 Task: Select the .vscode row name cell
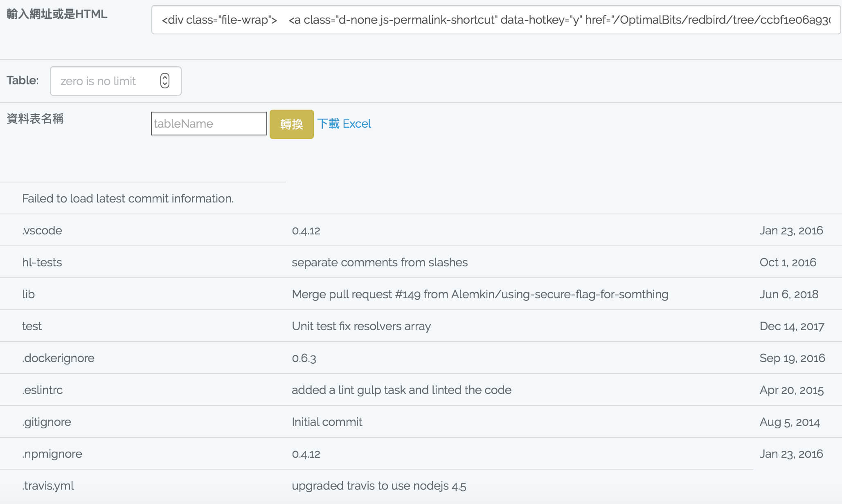(42, 230)
